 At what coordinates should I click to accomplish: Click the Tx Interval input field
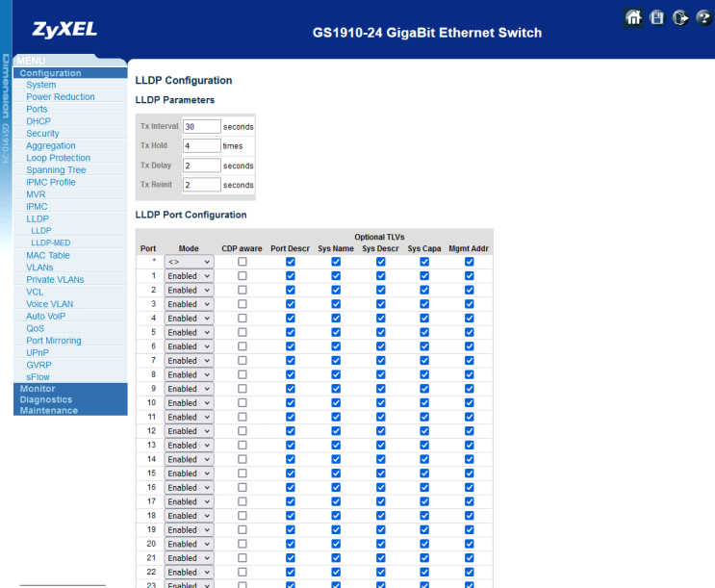[x=201, y=126]
